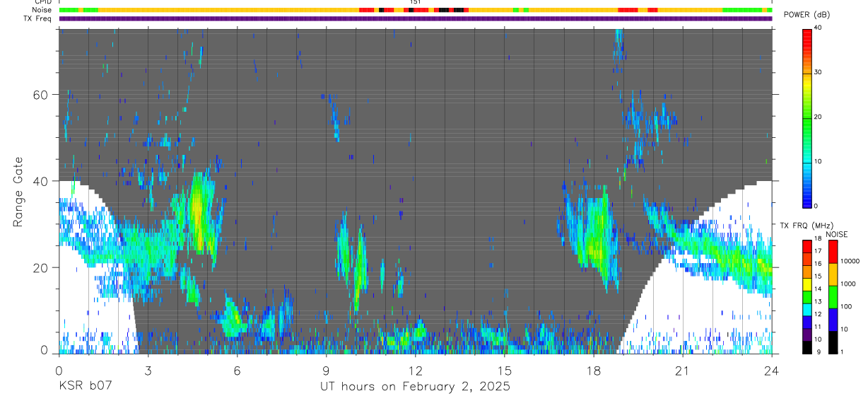Screen dimensions: 868x401
Task: Pick the orange segment on NOISE legend
Action: [x=833, y=274]
